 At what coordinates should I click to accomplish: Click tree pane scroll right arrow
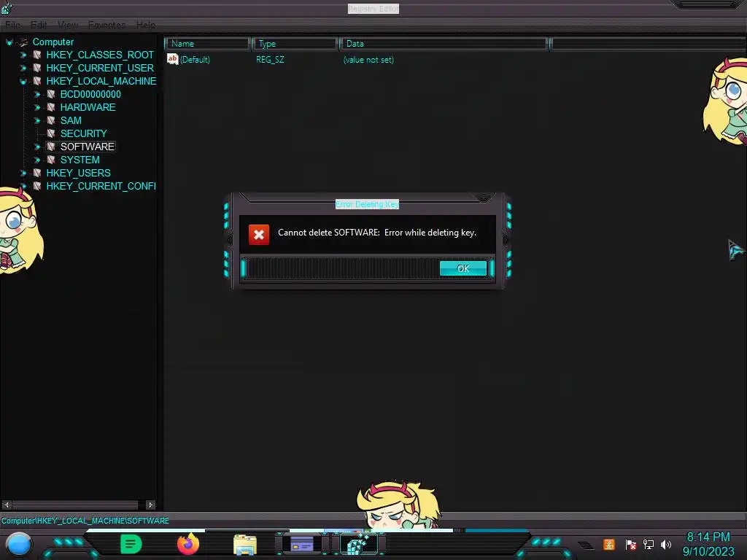point(150,505)
